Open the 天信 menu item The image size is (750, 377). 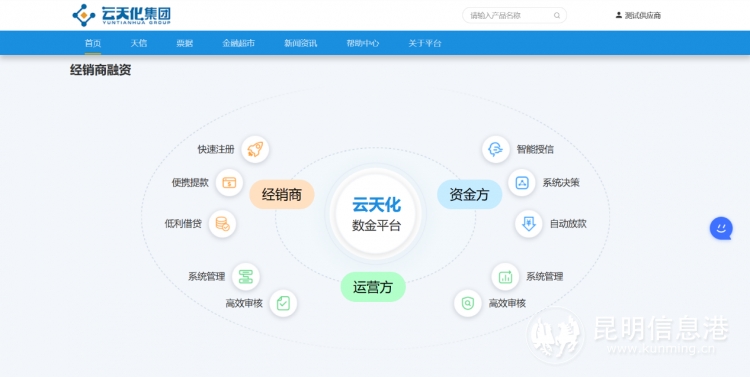point(139,43)
